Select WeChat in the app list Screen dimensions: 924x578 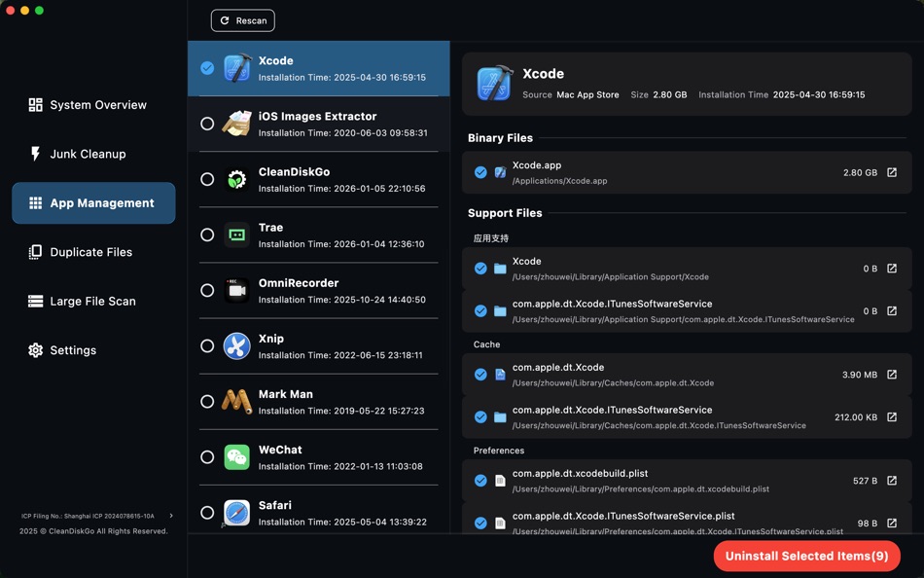207,456
